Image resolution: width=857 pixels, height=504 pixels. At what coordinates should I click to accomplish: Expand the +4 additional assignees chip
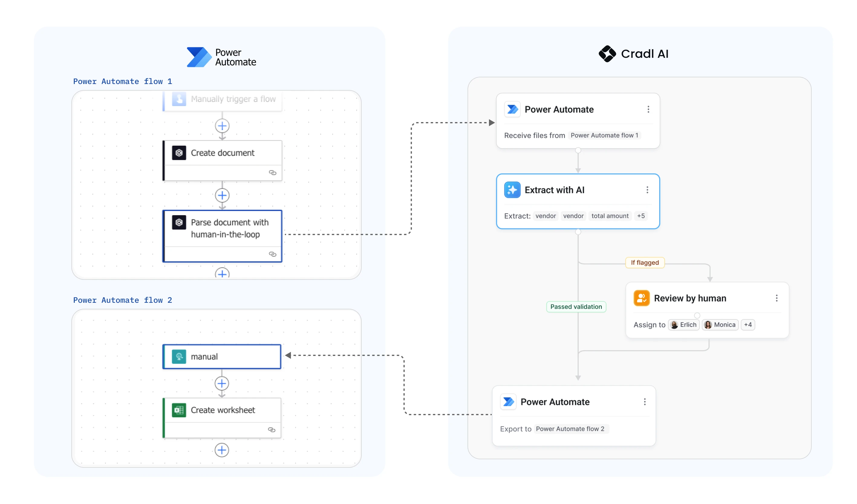748,325
